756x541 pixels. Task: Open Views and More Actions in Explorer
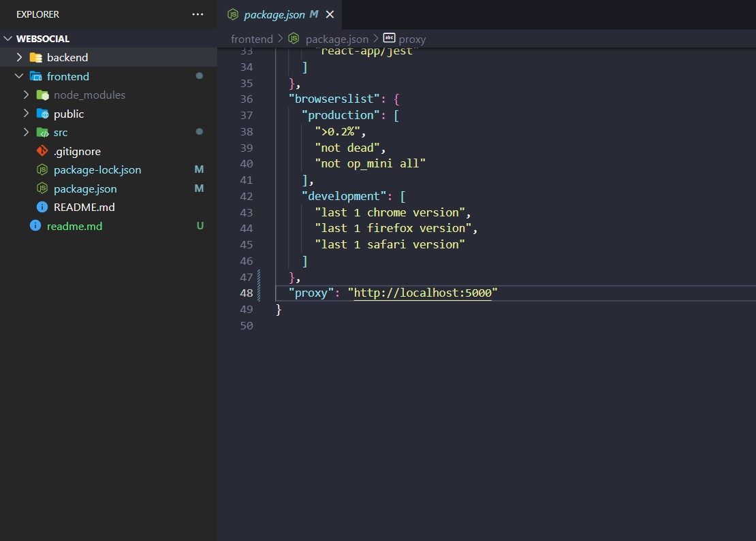[x=197, y=14]
